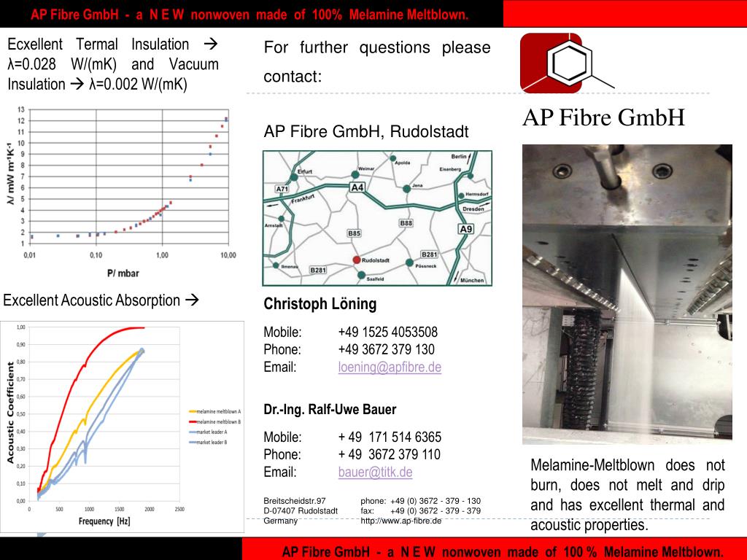Viewport: 747px width, 560px height.
Task: Click the melamine meltblown B legend swatch
Action: click(x=193, y=422)
